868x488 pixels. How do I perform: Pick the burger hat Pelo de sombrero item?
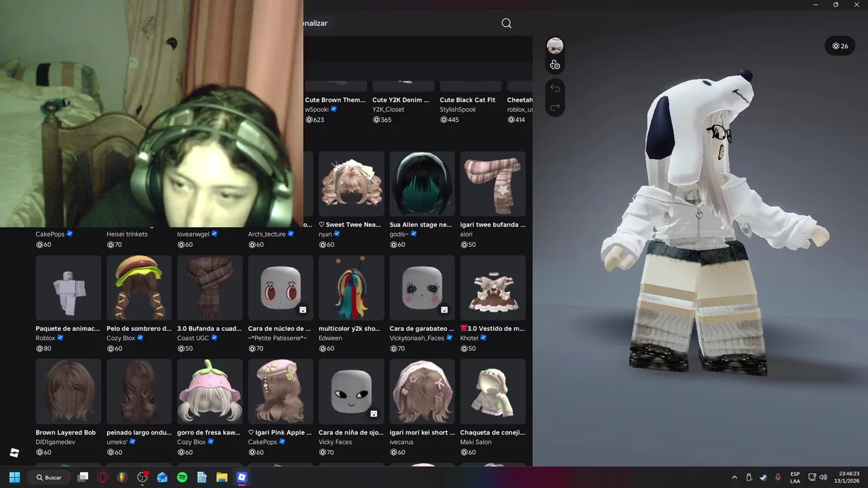tap(139, 287)
